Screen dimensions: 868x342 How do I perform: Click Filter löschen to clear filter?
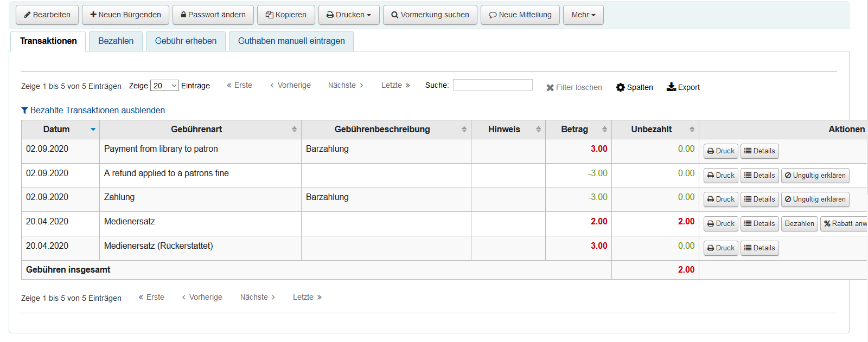pyautogui.click(x=574, y=87)
